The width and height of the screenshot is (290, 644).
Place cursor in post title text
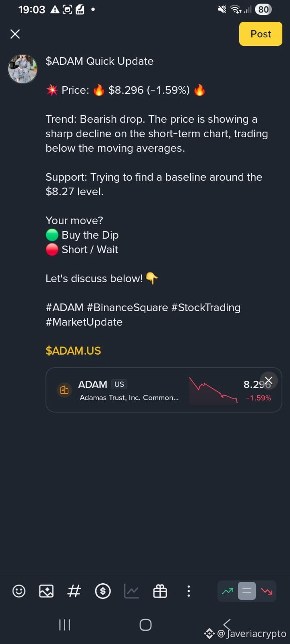(99, 61)
